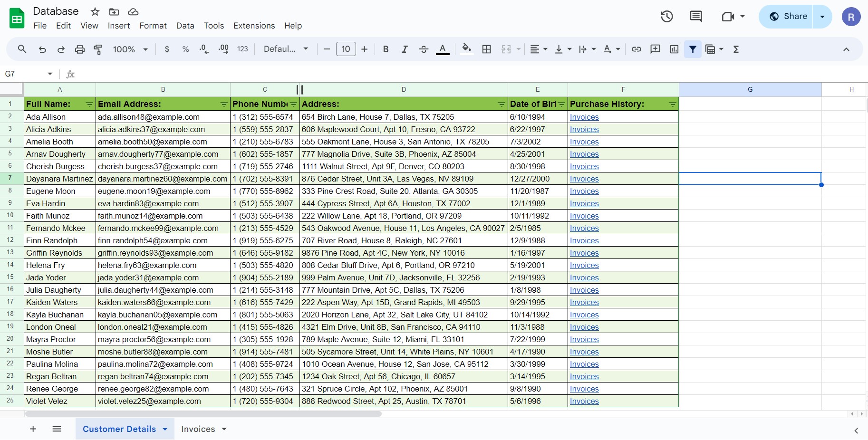Open the functions sigma menu

click(x=736, y=49)
